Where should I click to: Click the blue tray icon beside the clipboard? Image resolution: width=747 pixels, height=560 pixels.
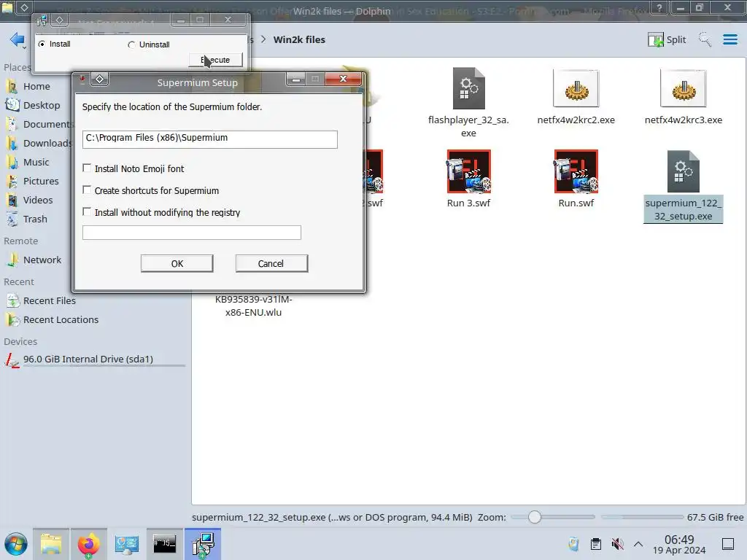pos(573,544)
